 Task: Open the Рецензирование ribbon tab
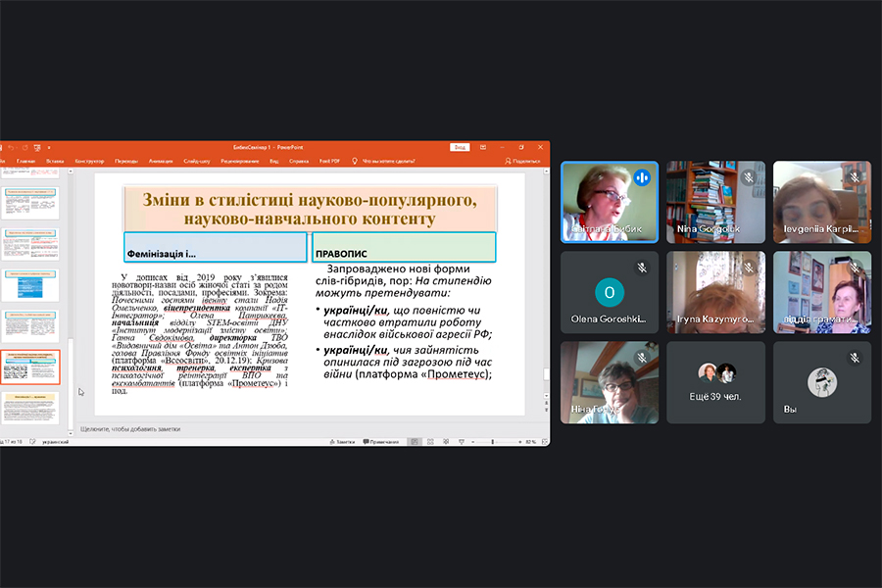[240, 161]
